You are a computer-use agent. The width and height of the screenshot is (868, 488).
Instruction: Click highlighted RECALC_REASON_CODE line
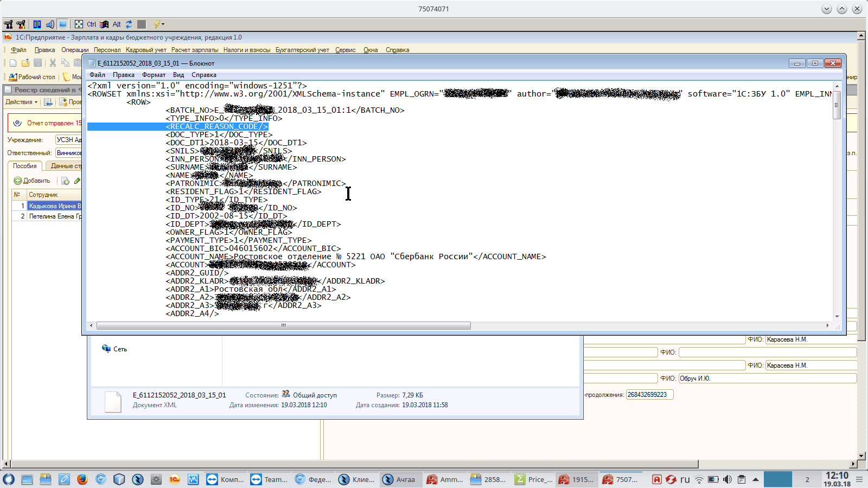pyautogui.click(x=178, y=126)
